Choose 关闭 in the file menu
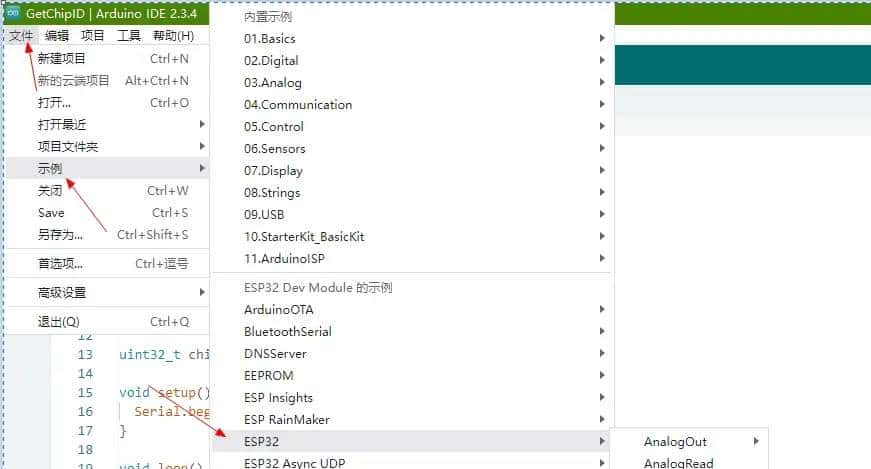 coord(108,191)
